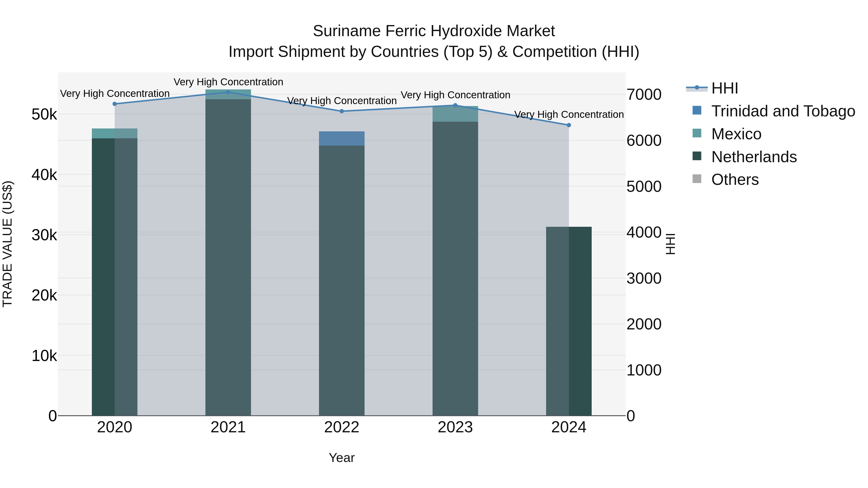The image size is (868, 488).
Task: Select the 2021 HHI data point
Action: 228,92
